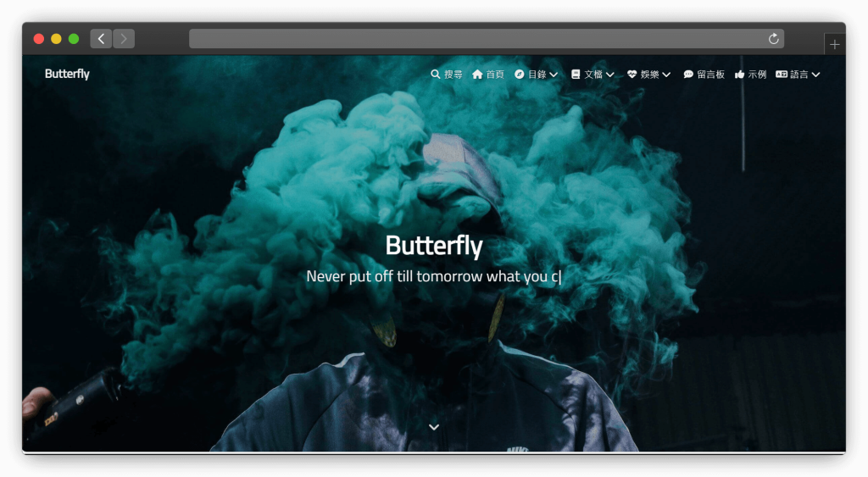
Task: Click the browser address bar
Action: click(475, 39)
